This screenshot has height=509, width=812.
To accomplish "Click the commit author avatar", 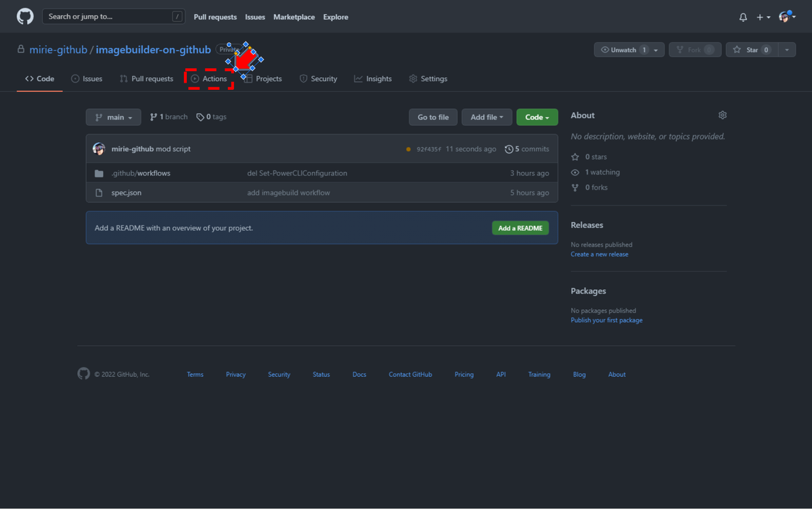I will pos(99,149).
